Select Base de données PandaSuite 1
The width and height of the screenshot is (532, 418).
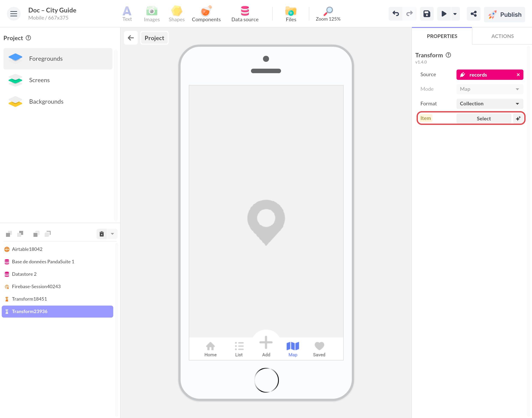[x=58, y=262]
